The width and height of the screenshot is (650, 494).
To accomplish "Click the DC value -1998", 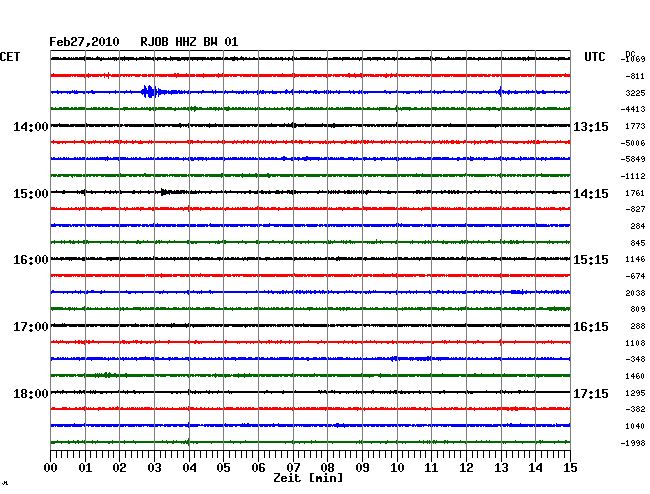I will point(633,443).
